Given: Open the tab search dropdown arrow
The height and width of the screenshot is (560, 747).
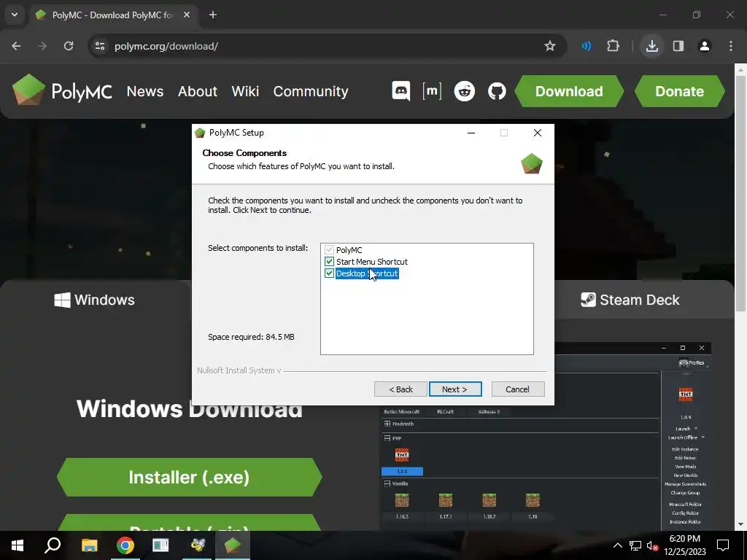Looking at the screenshot, I should (15, 15).
